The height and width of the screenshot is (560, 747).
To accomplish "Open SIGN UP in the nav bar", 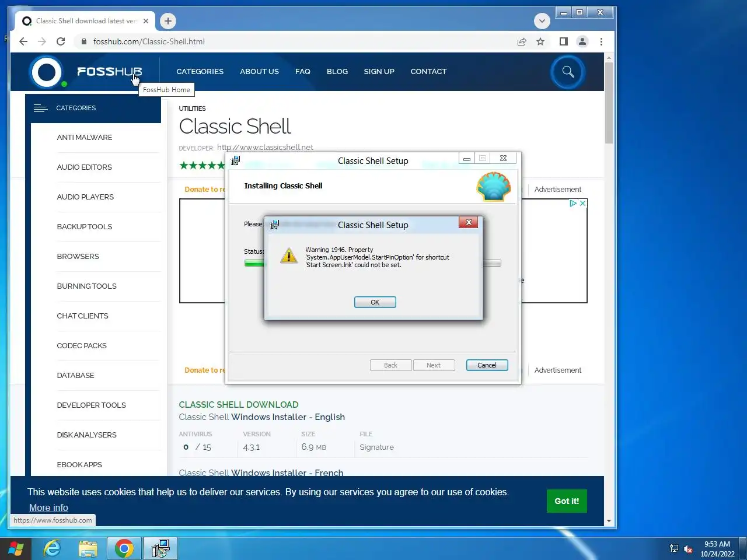I will 379,71.
